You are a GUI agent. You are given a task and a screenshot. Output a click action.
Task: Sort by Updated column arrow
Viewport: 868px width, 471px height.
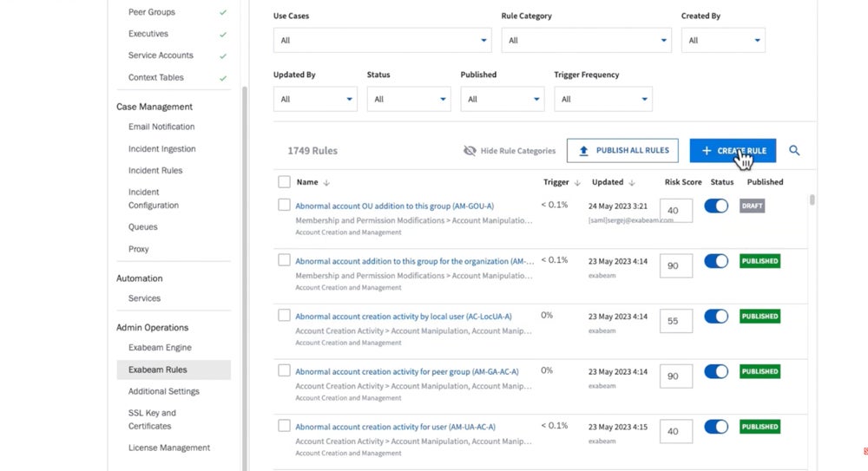pos(632,183)
